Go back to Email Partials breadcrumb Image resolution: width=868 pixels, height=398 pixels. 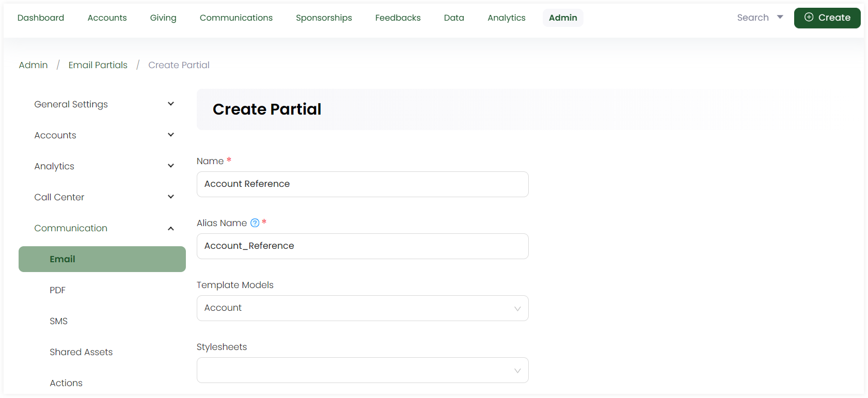pos(98,65)
